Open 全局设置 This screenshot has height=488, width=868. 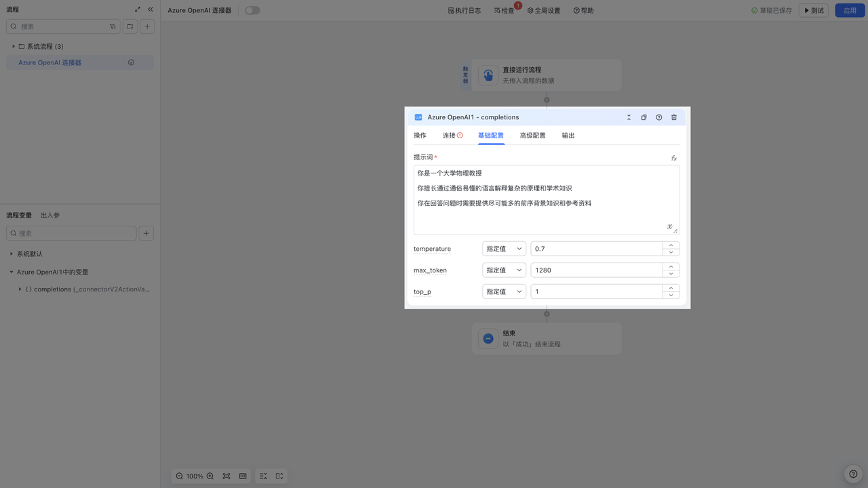[544, 10]
